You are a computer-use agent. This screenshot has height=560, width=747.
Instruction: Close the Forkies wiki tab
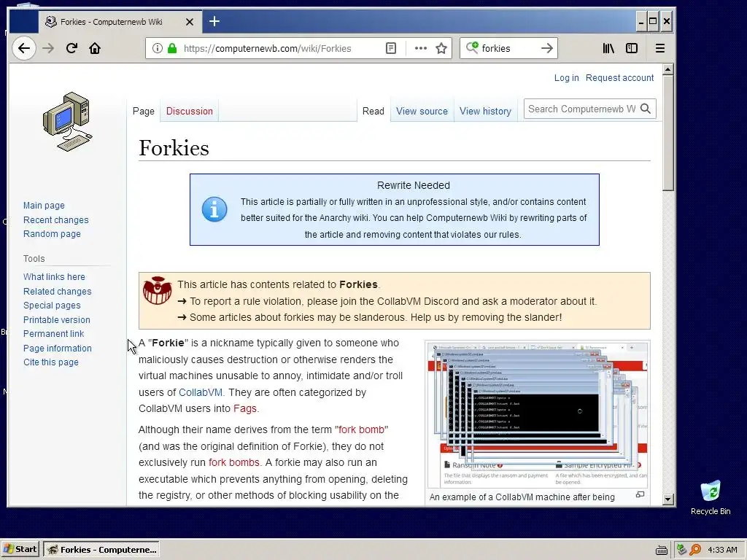pos(190,22)
